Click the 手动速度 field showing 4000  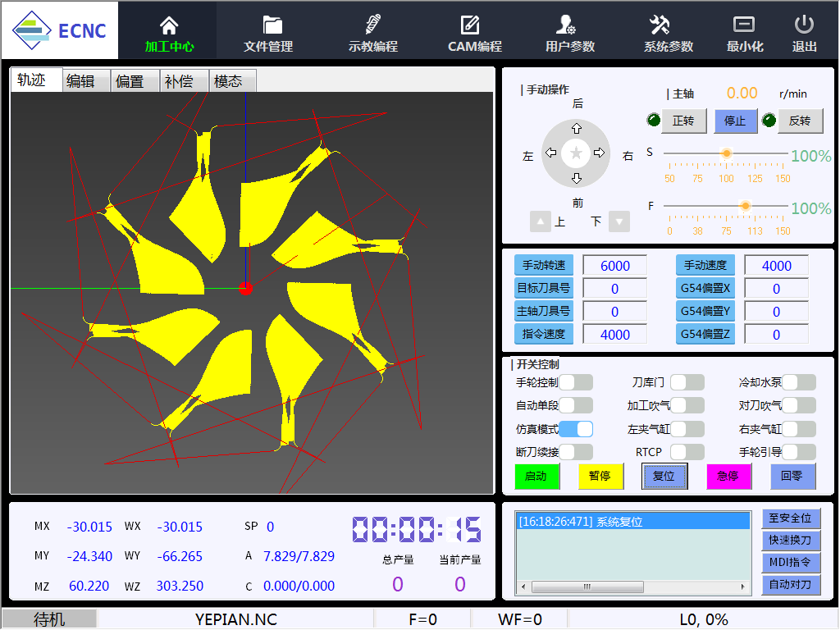776,266
